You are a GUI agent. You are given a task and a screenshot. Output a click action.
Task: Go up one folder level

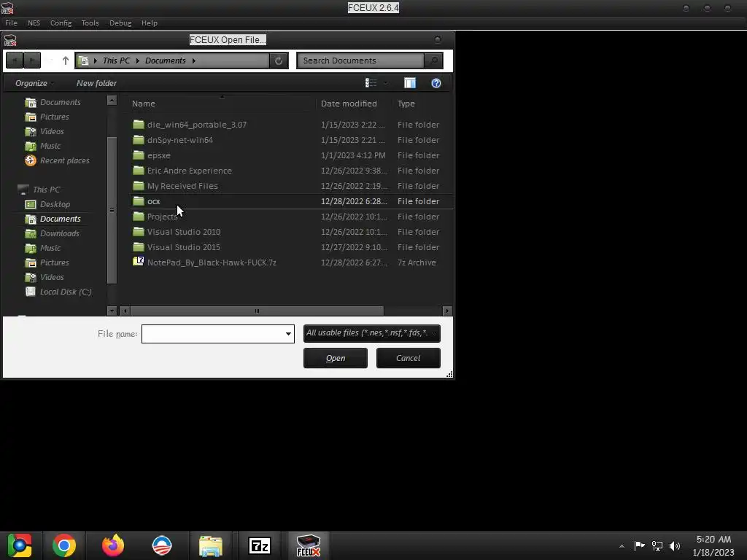point(65,61)
